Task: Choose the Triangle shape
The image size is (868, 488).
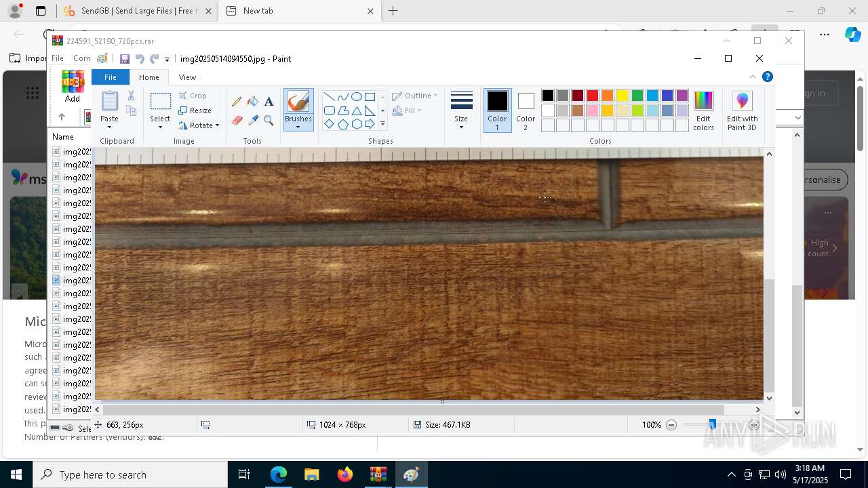Action: click(357, 110)
